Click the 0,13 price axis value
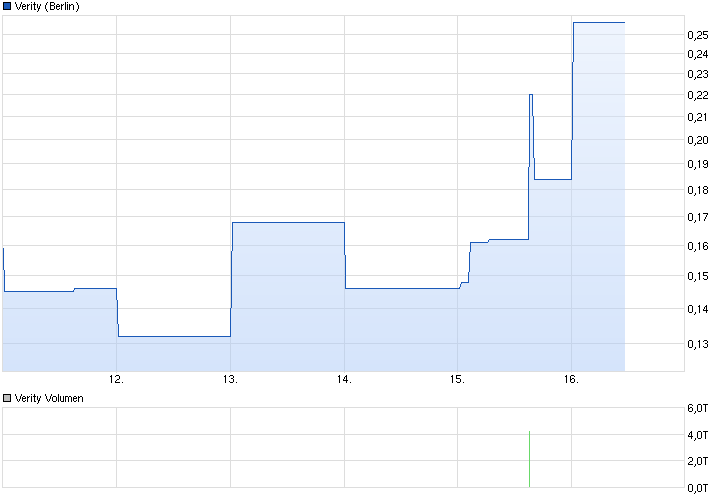The width and height of the screenshot is (726, 496). point(698,344)
